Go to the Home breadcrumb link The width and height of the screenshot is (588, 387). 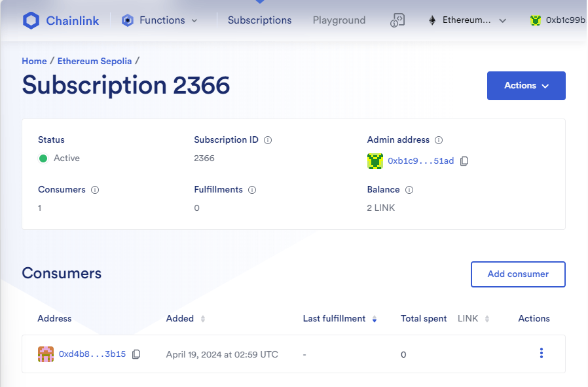coord(34,61)
